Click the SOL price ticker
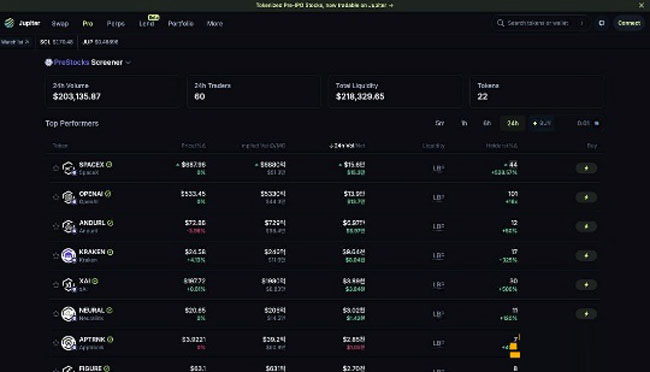Image resolution: width=650 pixels, height=372 pixels. click(x=56, y=42)
